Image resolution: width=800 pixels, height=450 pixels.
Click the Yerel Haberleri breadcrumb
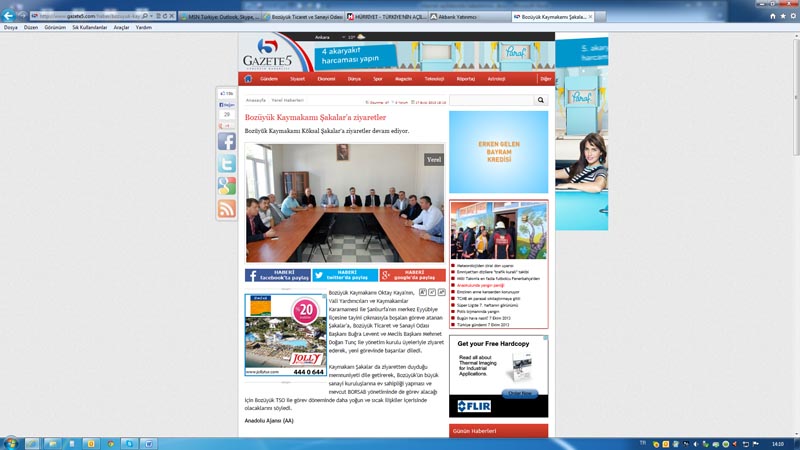coord(287,101)
